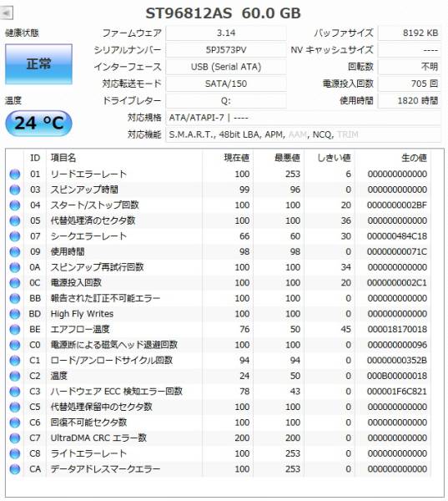Click the drive letter field Q:
Image resolution: width=448 pixels, height=501 pixels.
coord(226,101)
